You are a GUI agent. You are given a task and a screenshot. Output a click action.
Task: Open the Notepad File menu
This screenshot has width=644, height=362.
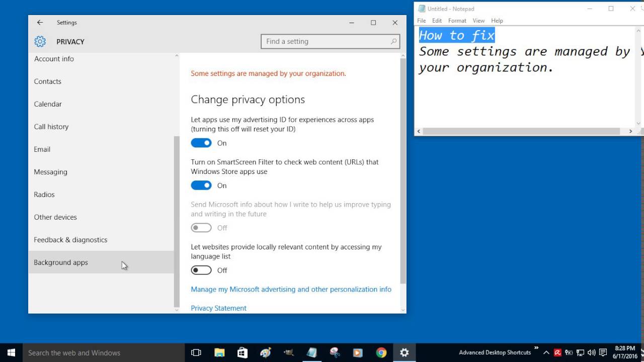click(422, 21)
